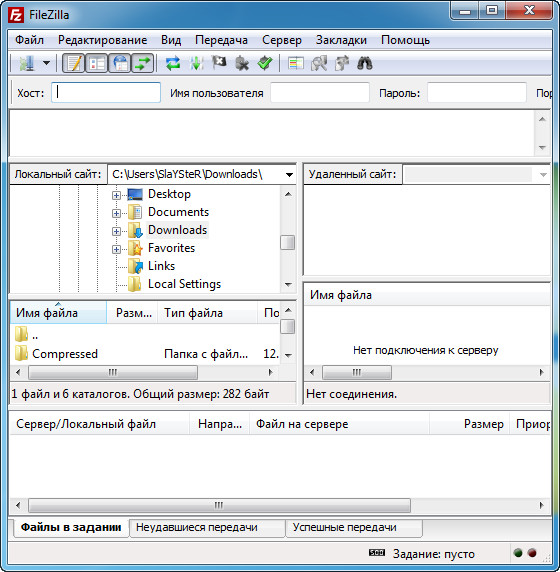Select the Desktop folder in tree
This screenshot has height=572, width=560.
tap(169, 194)
